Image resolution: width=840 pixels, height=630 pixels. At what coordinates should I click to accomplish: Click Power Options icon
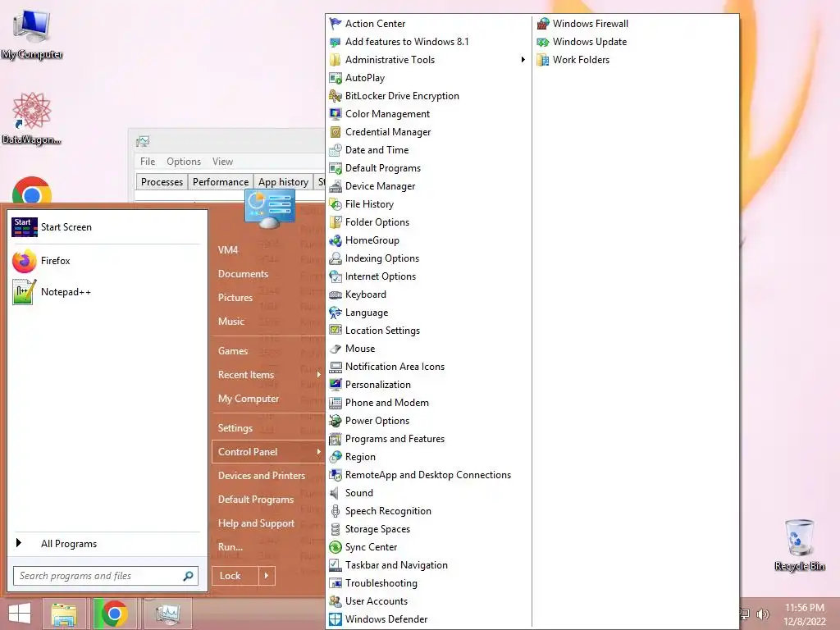pos(336,421)
